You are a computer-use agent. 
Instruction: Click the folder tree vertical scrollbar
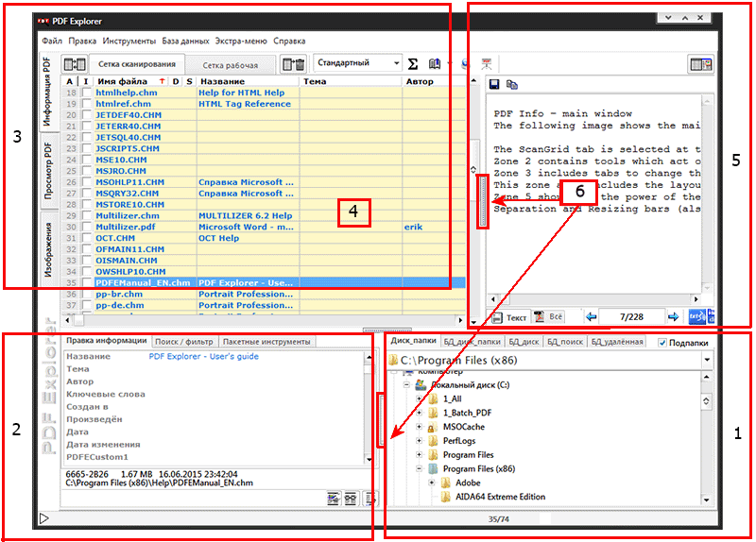point(706,437)
